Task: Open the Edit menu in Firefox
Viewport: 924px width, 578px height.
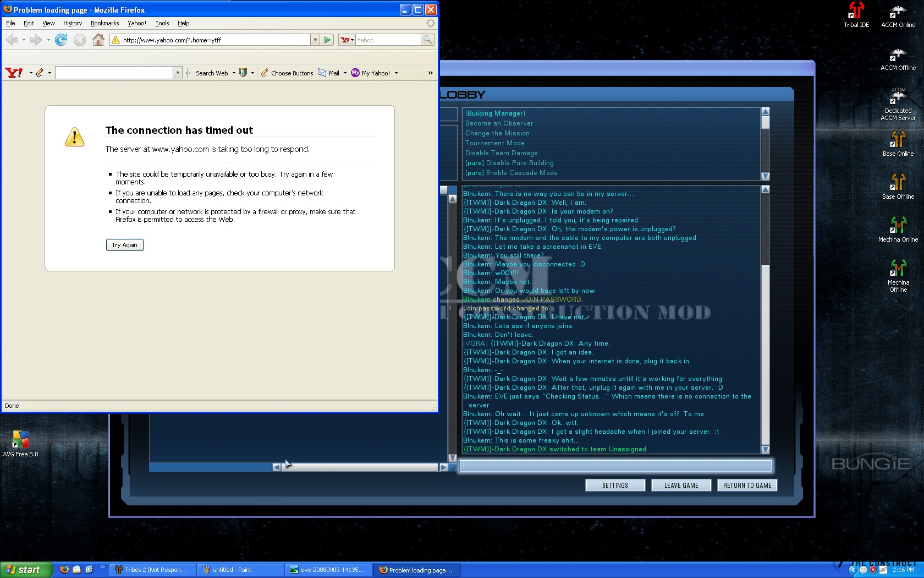Action: coord(29,23)
